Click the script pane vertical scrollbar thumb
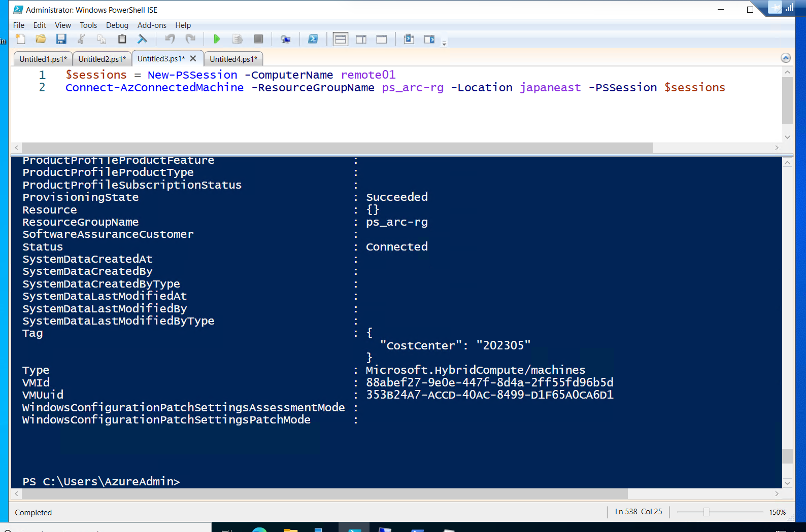Viewport: 806px width, 532px height. [787, 100]
